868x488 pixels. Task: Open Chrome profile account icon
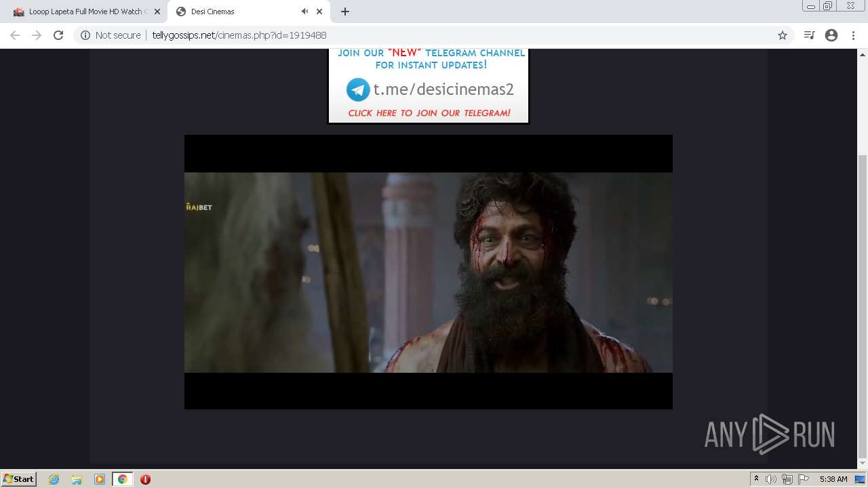[831, 35]
